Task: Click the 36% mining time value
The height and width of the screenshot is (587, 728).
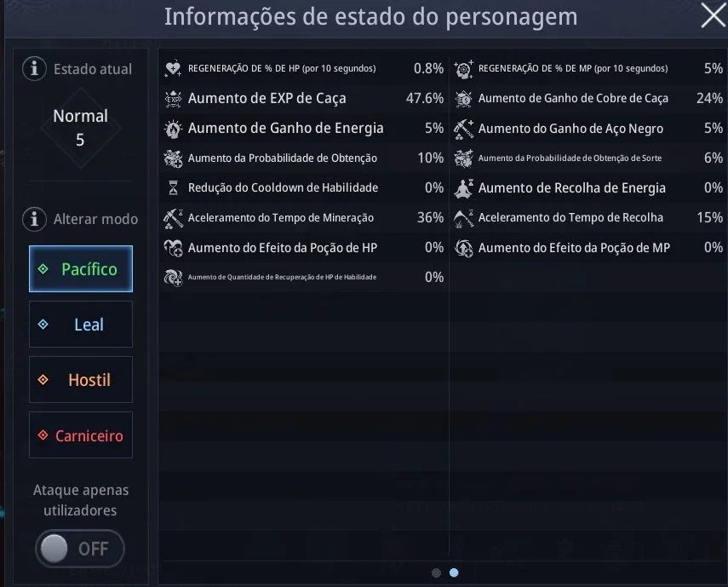Action: click(x=430, y=217)
